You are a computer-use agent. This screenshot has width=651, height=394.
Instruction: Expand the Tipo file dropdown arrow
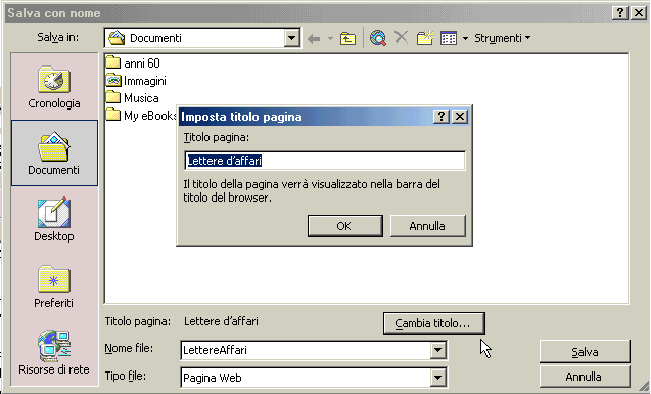438,378
